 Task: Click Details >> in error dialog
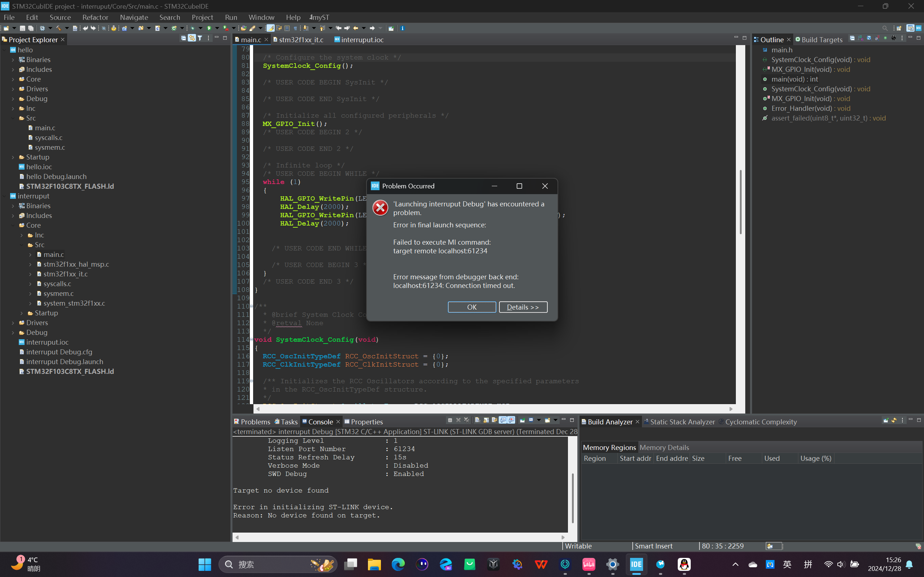pos(523,307)
